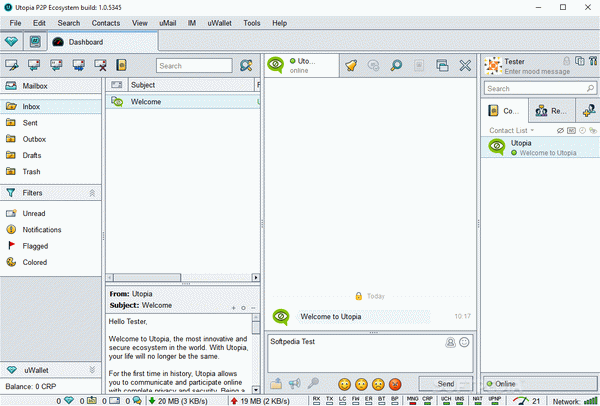Screen dimensions: 600x406
Task: Click the microphone icon below chat input
Action: pyautogui.click(x=313, y=383)
